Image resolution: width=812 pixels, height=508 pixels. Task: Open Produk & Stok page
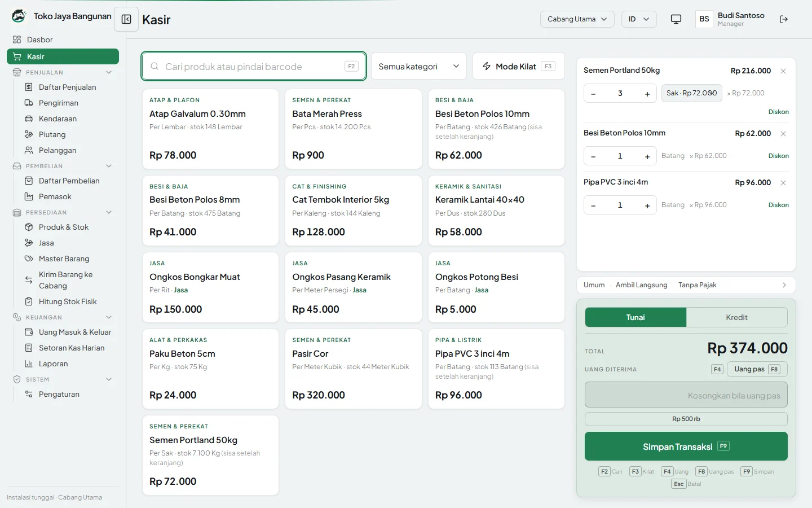point(68,227)
